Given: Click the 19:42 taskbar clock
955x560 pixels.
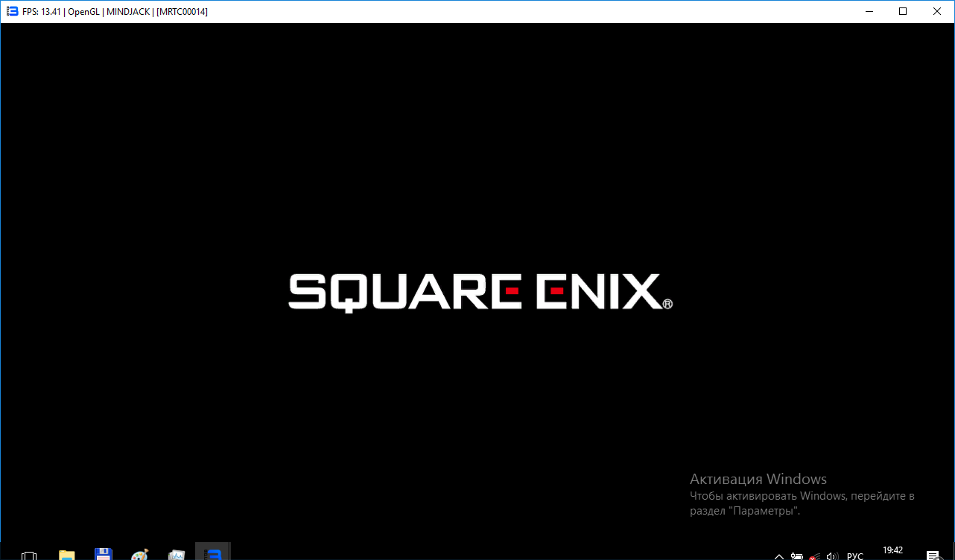Looking at the screenshot, I should (892, 551).
